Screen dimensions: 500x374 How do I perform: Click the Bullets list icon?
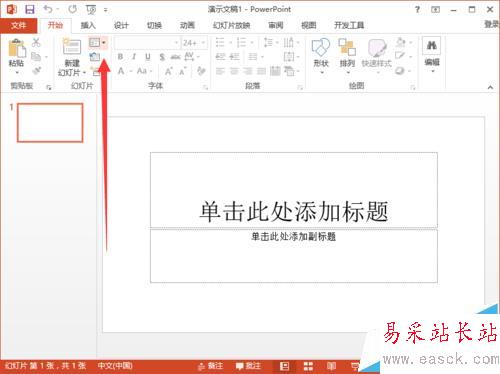click(220, 43)
